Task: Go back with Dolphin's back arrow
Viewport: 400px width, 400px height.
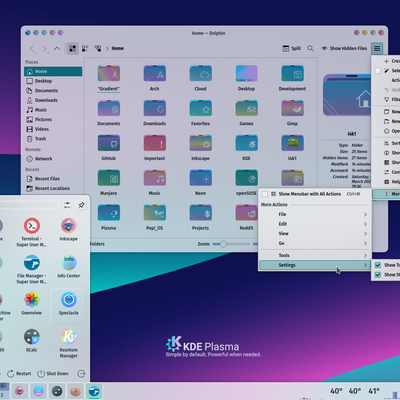Action: pos(32,49)
